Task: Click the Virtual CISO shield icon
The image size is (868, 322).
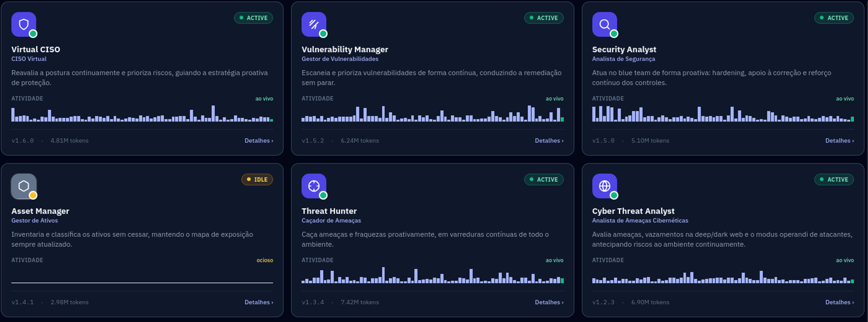Action: tap(24, 24)
